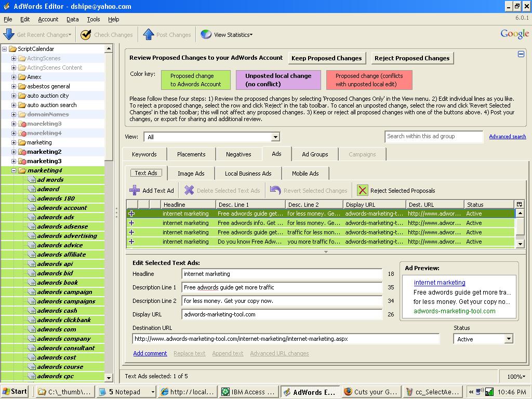Open the zoom level 100% dropdown

pos(516,376)
